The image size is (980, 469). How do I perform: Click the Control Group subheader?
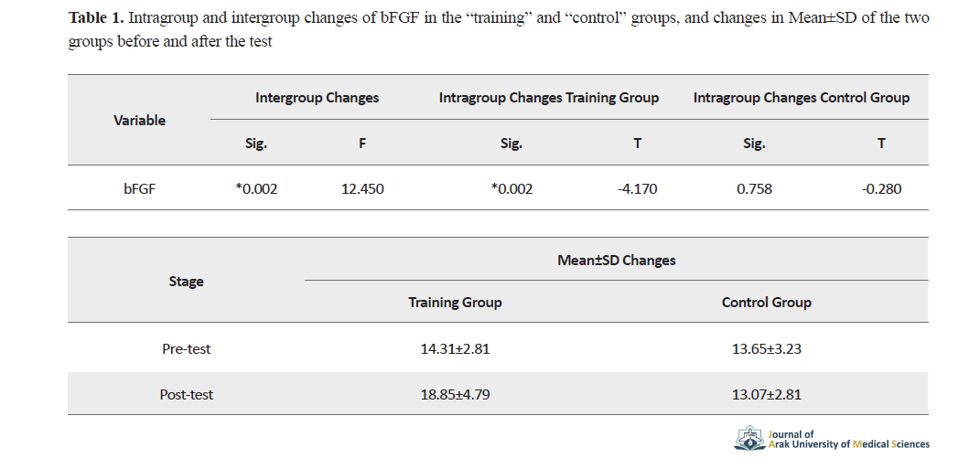click(766, 303)
